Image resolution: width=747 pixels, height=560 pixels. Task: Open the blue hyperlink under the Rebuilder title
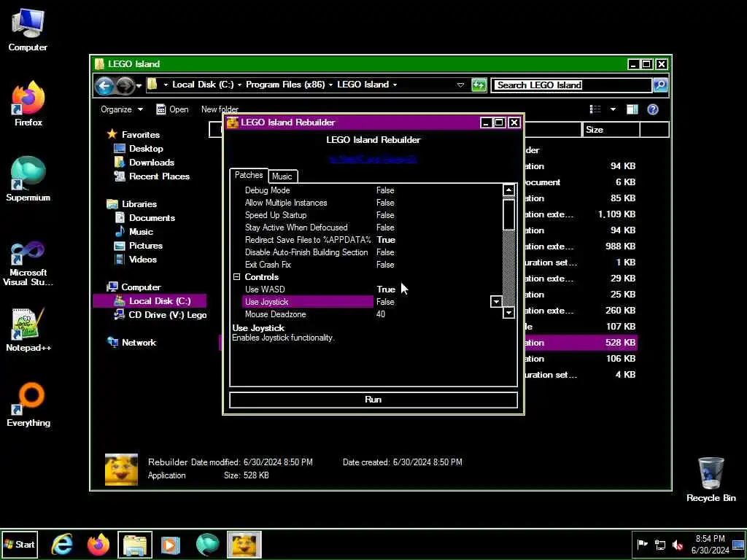(373, 159)
